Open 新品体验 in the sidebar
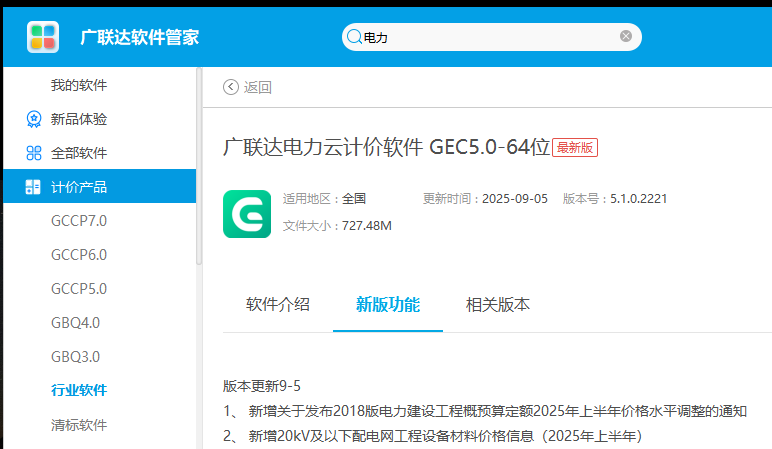The height and width of the screenshot is (449, 772). [x=79, y=119]
